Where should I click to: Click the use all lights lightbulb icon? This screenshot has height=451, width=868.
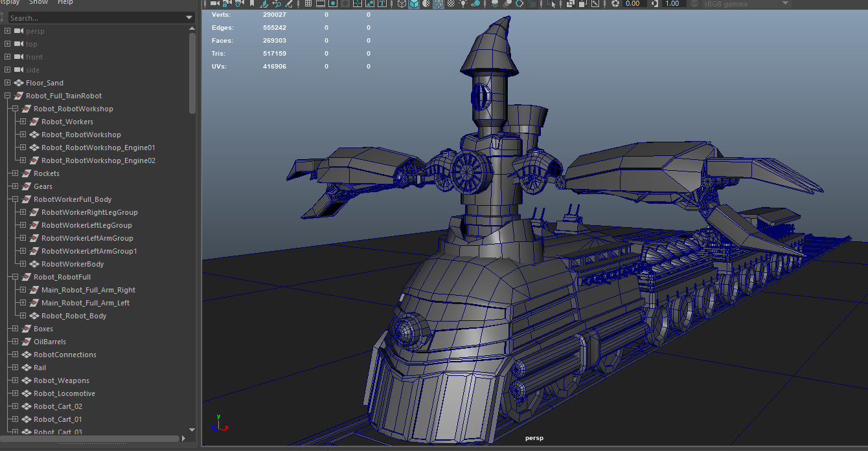coord(463,4)
